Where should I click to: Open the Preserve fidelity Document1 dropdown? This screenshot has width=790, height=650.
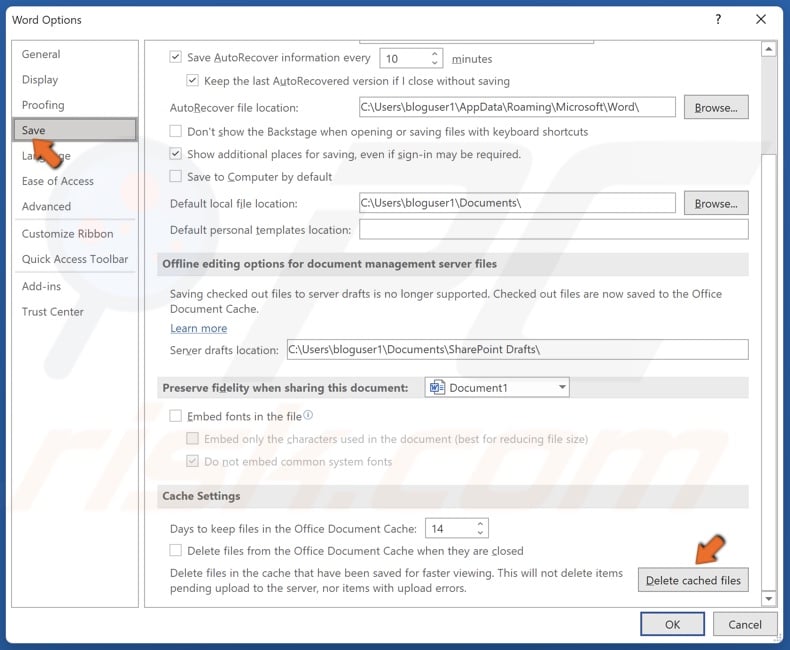497,387
